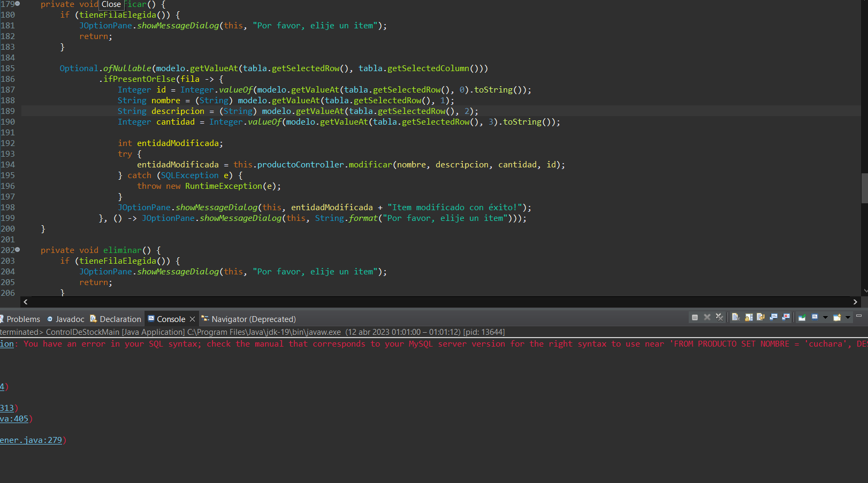Toggle show console on standard output change

pyautogui.click(x=773, y=317)
